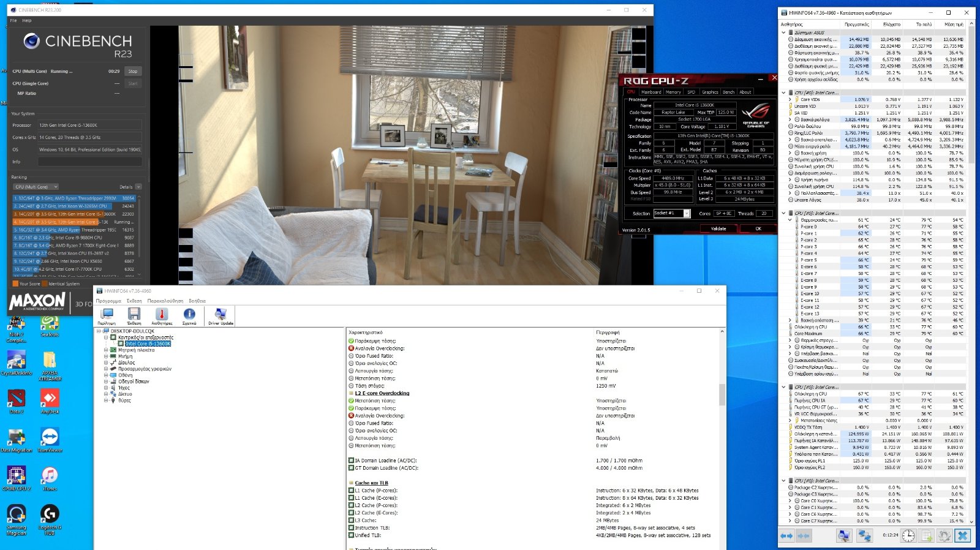Image resolution: width=980 pixels, height=550 pixels.
Task: Click the HWiNFO64 main details pane scrollbar
Action: click(x=722, y=394)
